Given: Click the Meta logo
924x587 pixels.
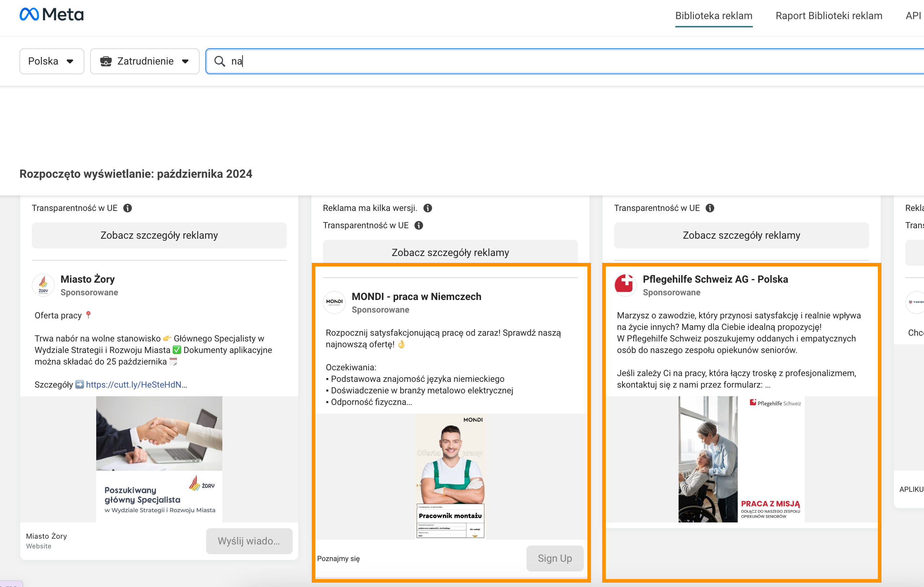Looking at the screenshot, I should coord(52,14).
